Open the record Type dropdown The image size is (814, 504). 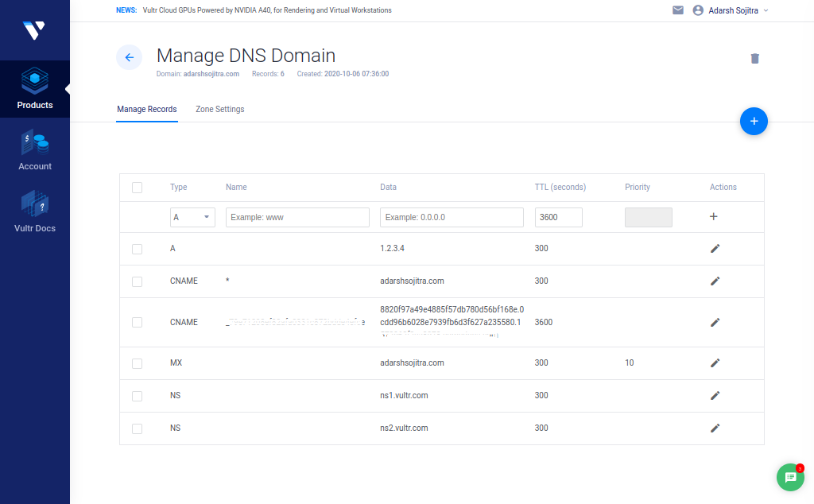pyautogui.click(x=192, y=218)
